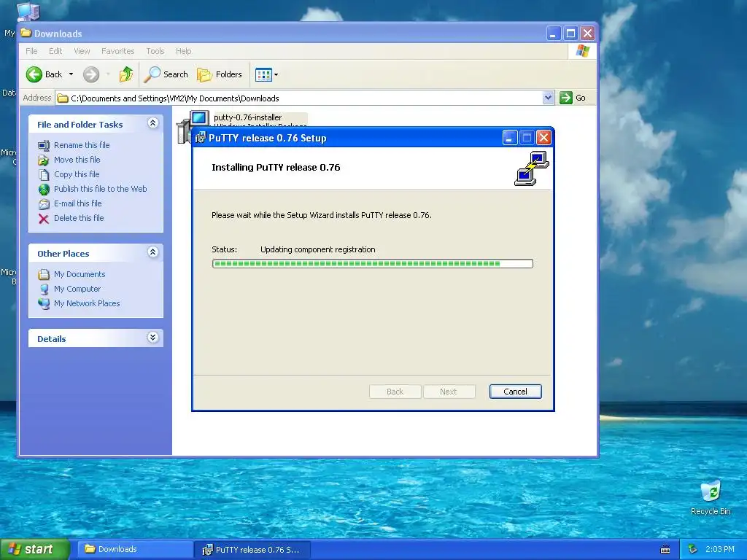Click the Forward arrow icon in Downloads toolbar
Image resolution: width=747 pixels, height=560 pixels.
[x=91, y=74]
